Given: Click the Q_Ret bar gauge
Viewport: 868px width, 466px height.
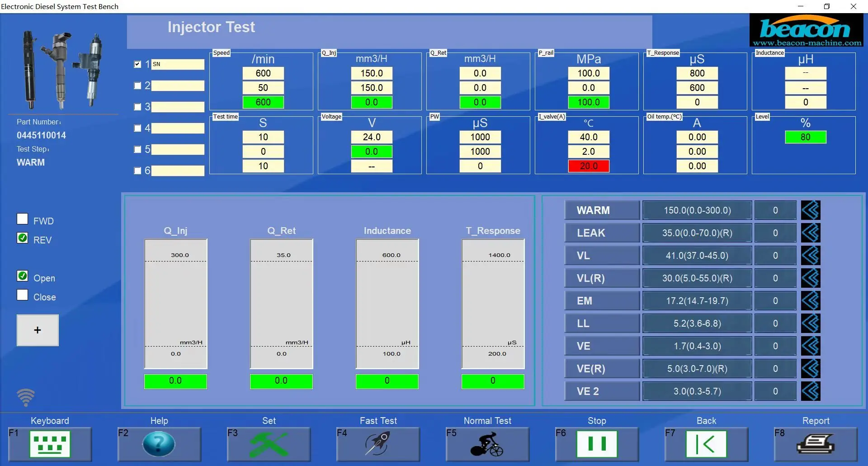Looking at the screenshot, I should [x=282, y=304].
